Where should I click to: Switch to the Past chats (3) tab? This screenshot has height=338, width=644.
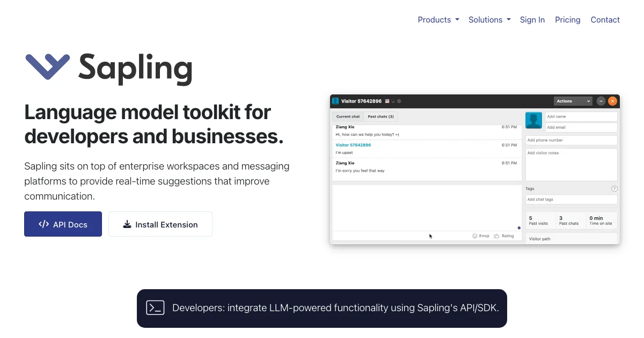(x=380, y=116)
